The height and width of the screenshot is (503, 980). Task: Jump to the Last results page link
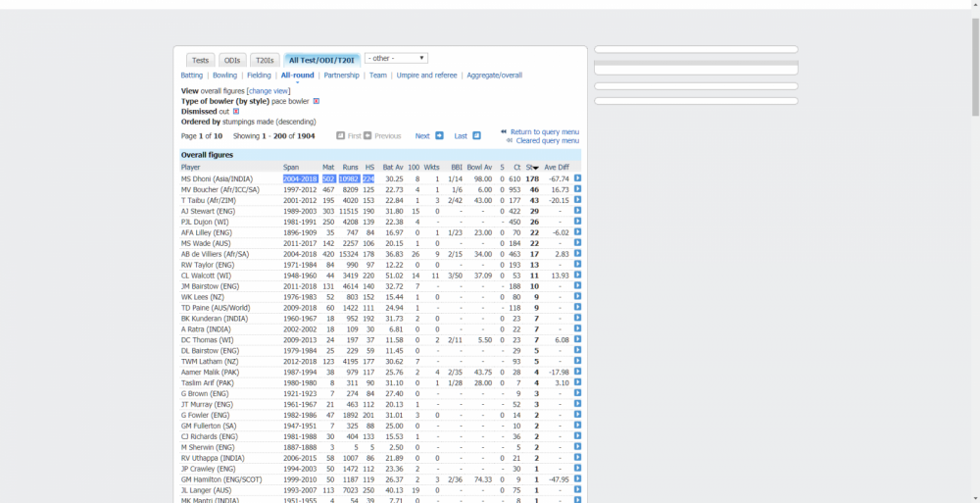click(x=461, y=135)
